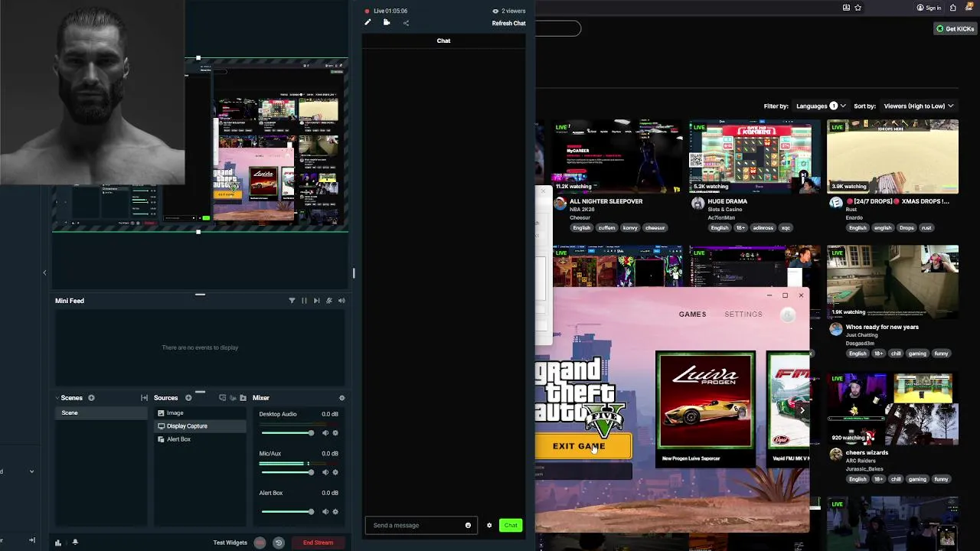
Task: Click the adinross tag on HUGE DRAMA
Action: pos(763,227)
